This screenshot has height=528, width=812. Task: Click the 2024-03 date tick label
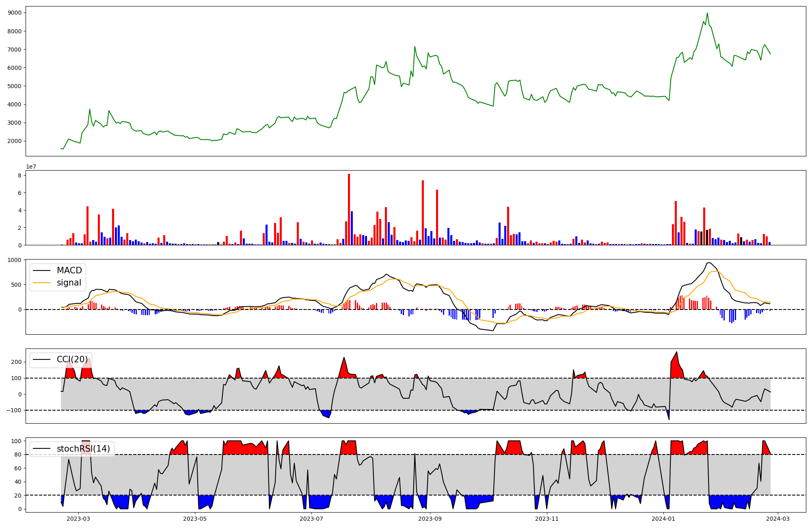tap(777, 519)
